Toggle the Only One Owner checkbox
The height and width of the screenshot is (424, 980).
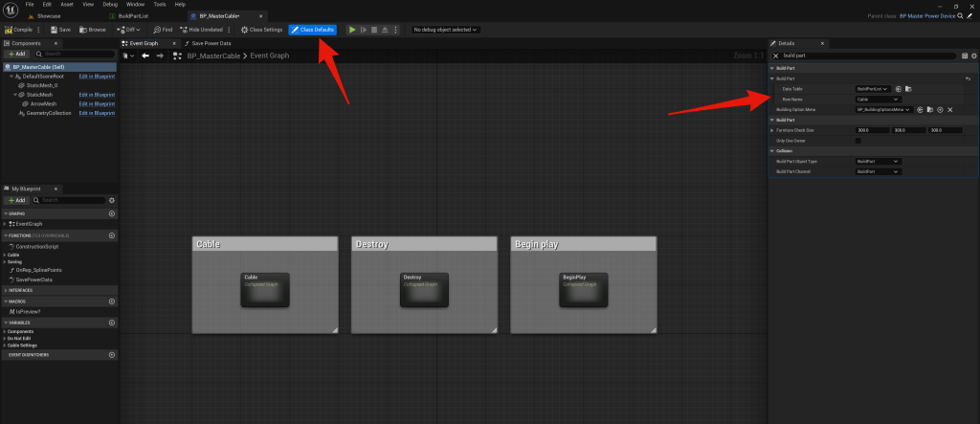857,141
